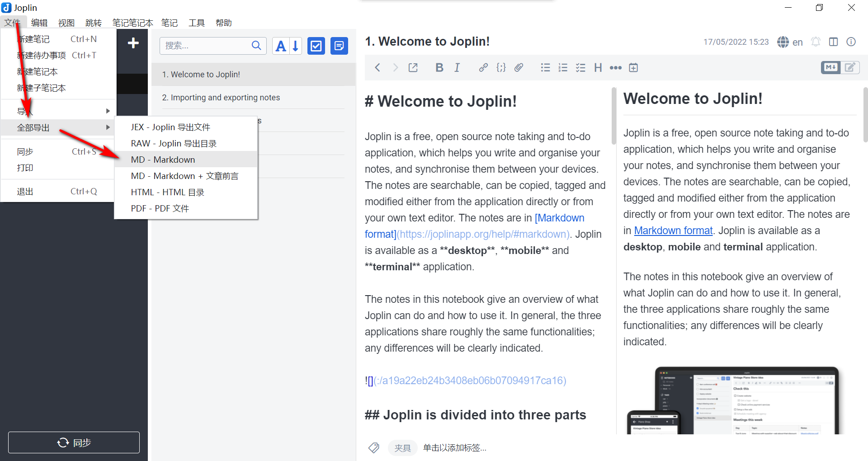Toggle the Markdown editor mode button
This screenshot has height=461, width=868.
click(830, 67)
